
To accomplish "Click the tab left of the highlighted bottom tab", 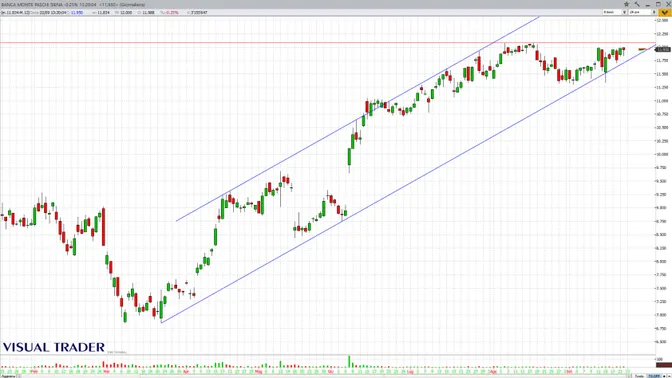I will click(639, 376).
